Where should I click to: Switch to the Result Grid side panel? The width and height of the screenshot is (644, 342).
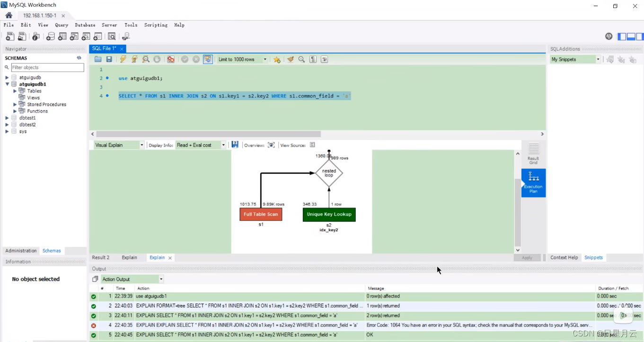533,154
